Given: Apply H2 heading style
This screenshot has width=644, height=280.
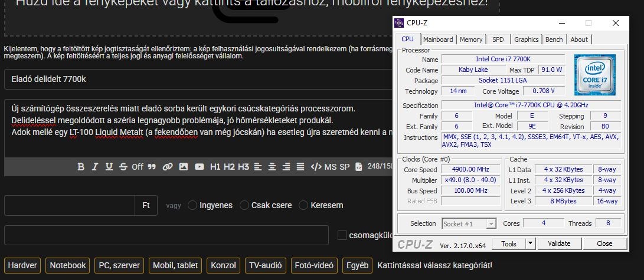Looking at the screenshot, I should [229, 167].
